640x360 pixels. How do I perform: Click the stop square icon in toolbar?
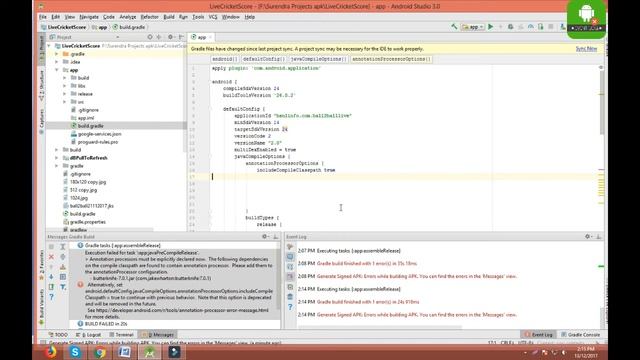[551, 27]
